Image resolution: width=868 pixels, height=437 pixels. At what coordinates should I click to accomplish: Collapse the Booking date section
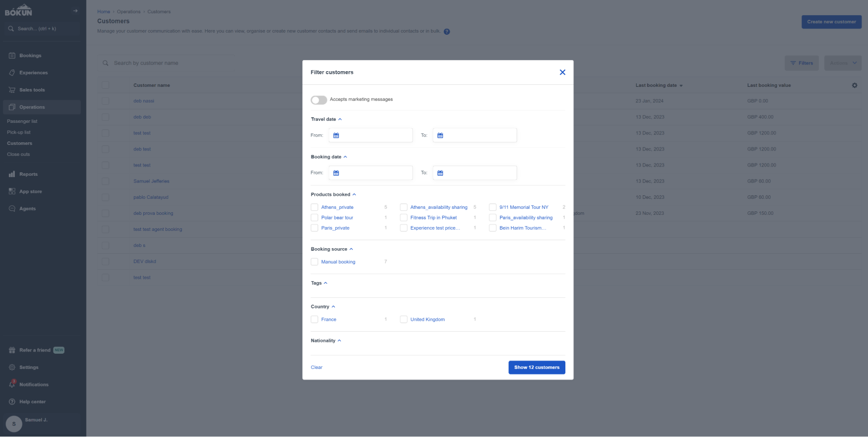click(x=345, y=157)
